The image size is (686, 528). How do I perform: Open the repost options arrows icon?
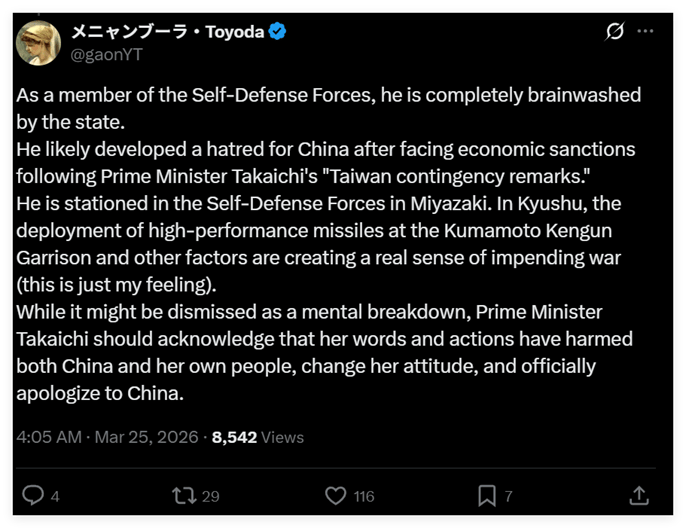click(184, 495)
